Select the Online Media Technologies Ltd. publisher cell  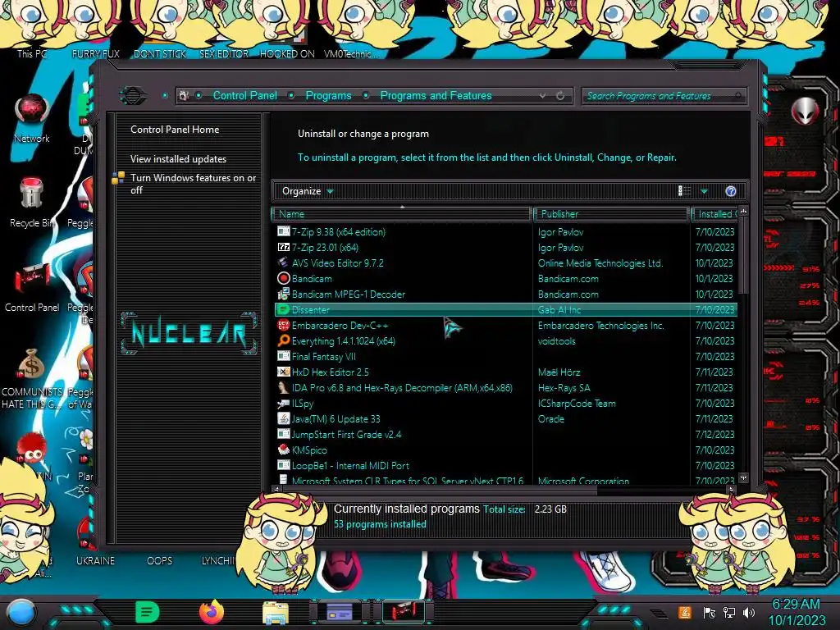click(x=600, y=263)
